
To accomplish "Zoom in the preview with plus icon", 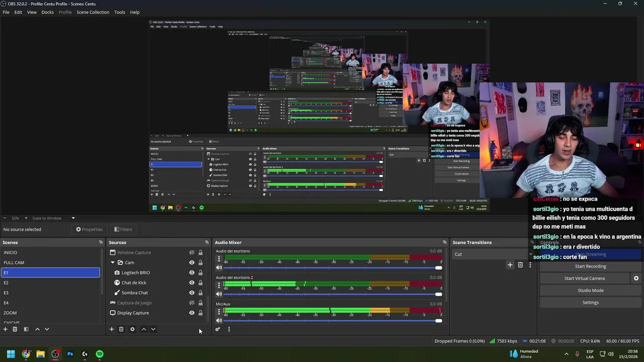I will point(26,218).
